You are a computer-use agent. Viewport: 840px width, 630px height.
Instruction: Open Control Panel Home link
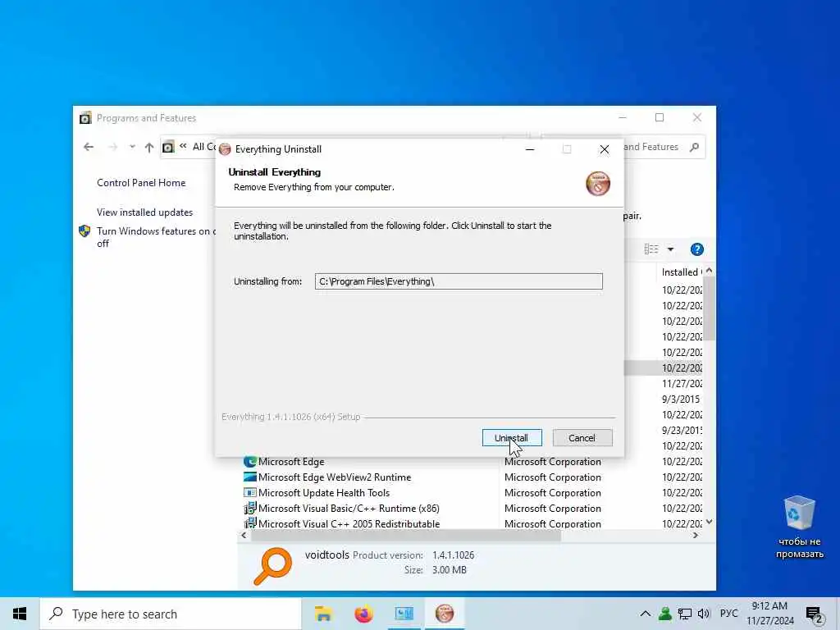[x=141, y=183]
